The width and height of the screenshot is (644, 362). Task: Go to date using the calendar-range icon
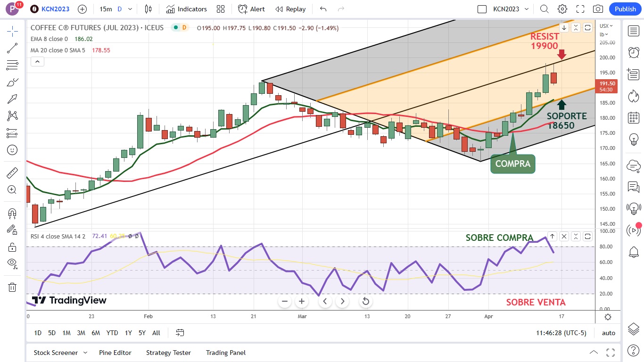(180, 333)
